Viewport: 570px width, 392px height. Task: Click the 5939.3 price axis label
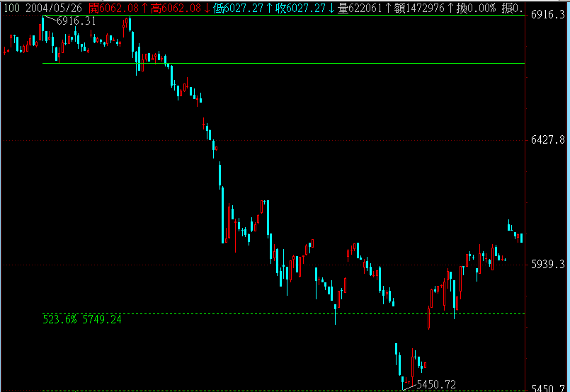tap(548, 265)
